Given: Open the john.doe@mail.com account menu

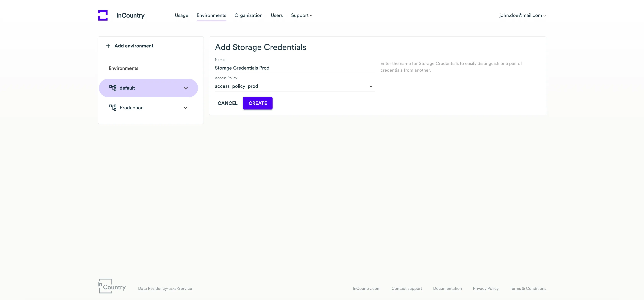Looking at the screenshot, I should click(522, 15).
